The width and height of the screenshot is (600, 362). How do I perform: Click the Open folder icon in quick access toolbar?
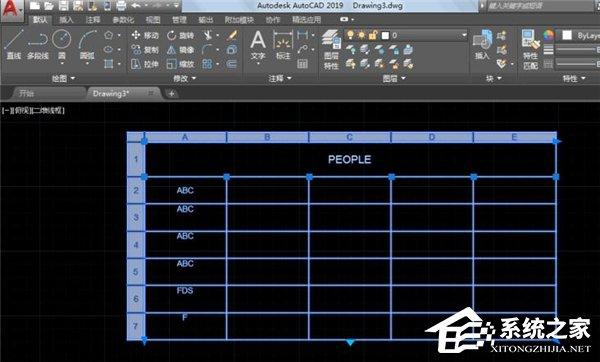49,5
